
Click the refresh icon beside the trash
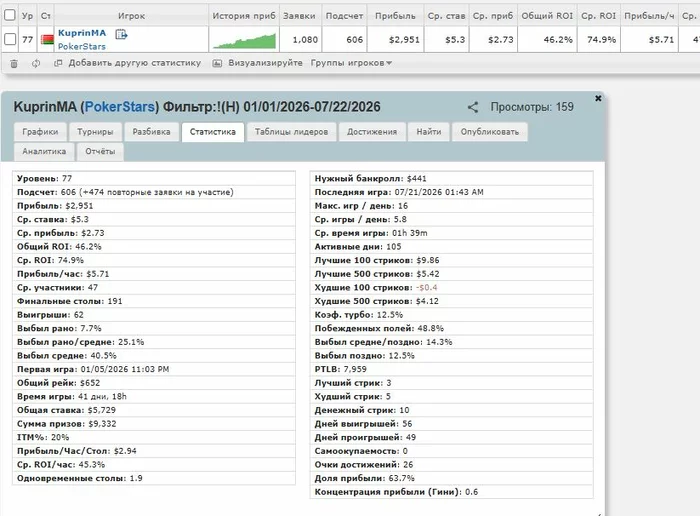36,63
